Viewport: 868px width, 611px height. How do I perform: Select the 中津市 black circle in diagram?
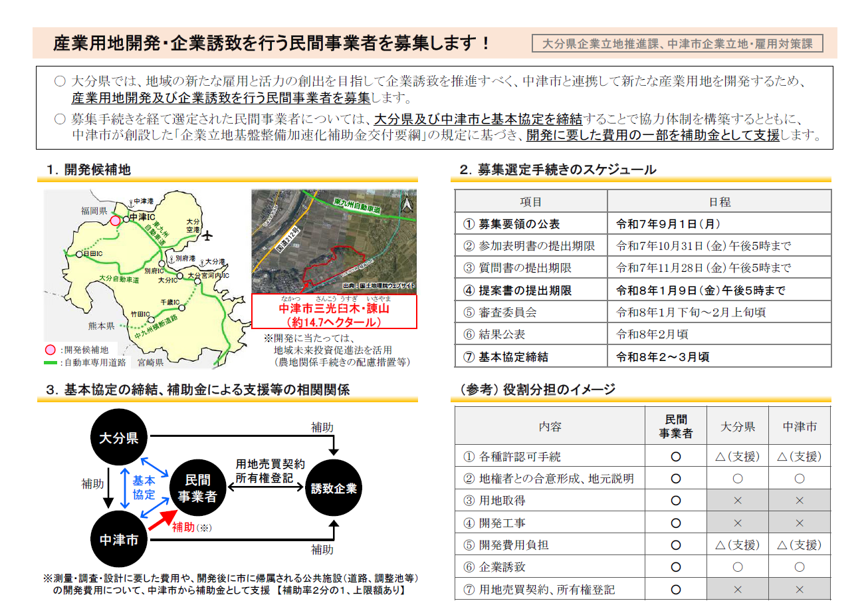tap(118, 540)
